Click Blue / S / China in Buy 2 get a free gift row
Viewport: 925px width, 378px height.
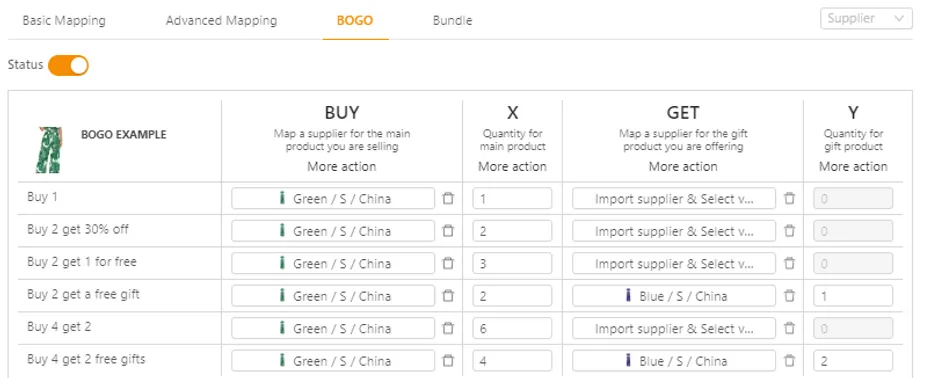pyautogui.click(x=674, y=296)
